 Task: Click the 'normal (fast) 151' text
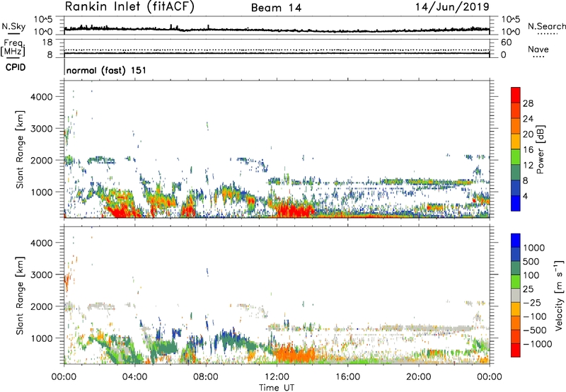107,70
